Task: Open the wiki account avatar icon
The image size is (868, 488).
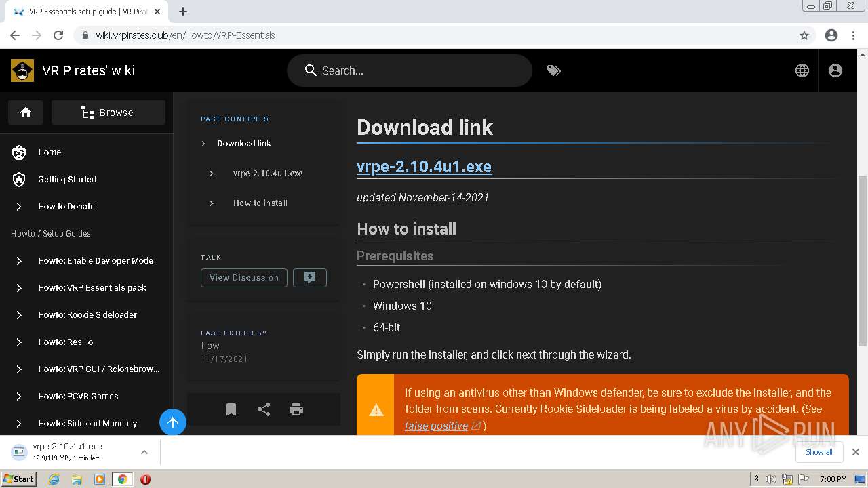Action: [x=835, y=70]
